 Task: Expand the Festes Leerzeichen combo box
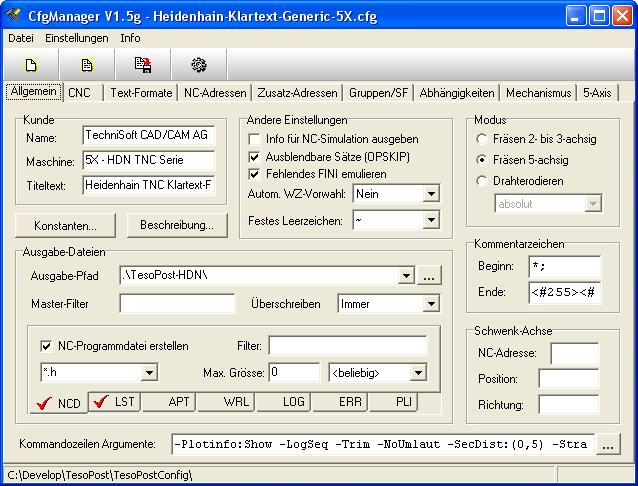(431, 219)
